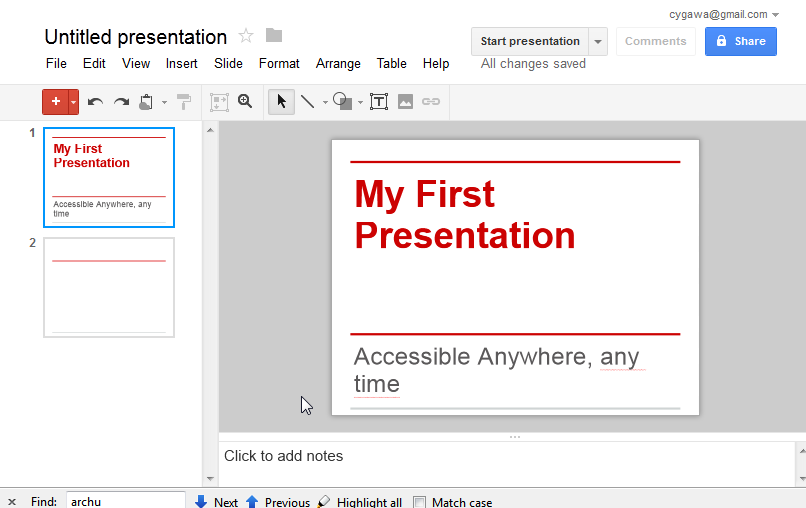Open the Insert menu
The height and width of the screenshot is (508, 806).
[181, 63]
